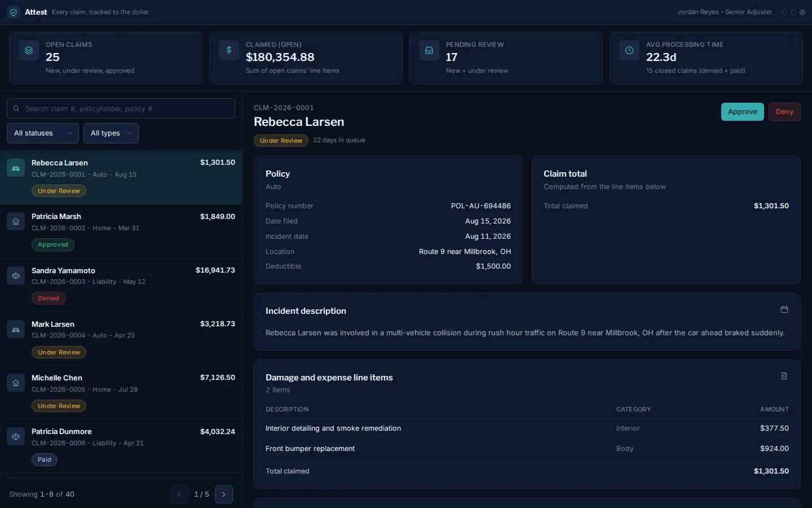Viewport: 812px width, 508px height.
Task: Click the Avg Processing Time clock icon
Action: (x=629, y=50)
